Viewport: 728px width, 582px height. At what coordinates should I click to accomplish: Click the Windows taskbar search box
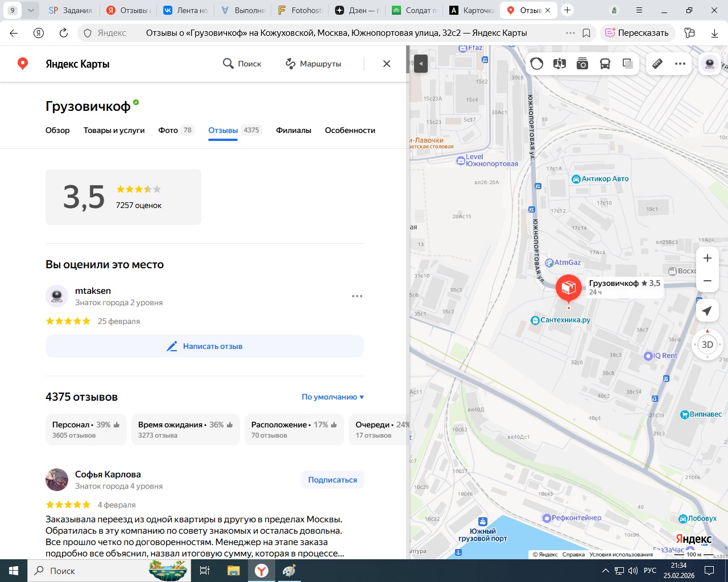point(110,571)
